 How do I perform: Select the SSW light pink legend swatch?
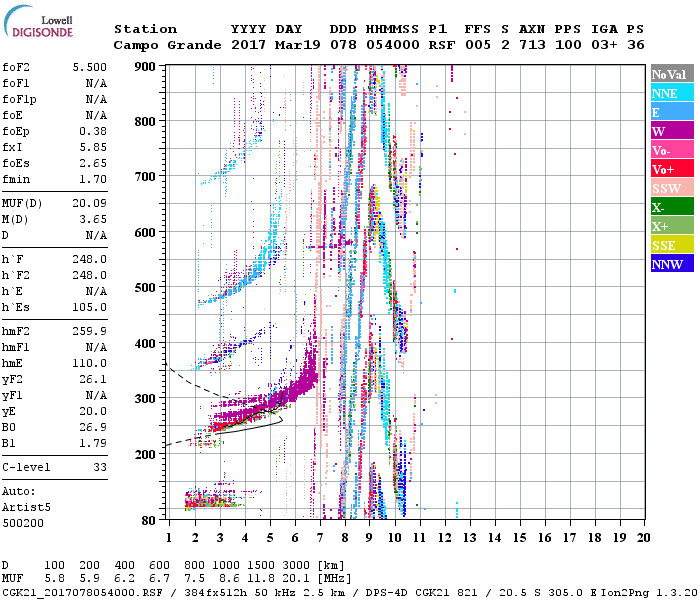[x=671, y=188]
